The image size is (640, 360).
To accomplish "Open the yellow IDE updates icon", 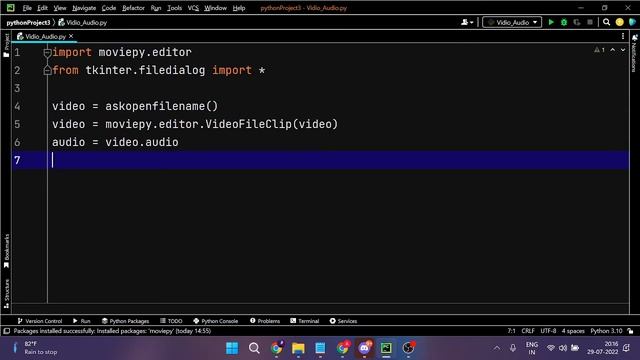I will point(620,22).
